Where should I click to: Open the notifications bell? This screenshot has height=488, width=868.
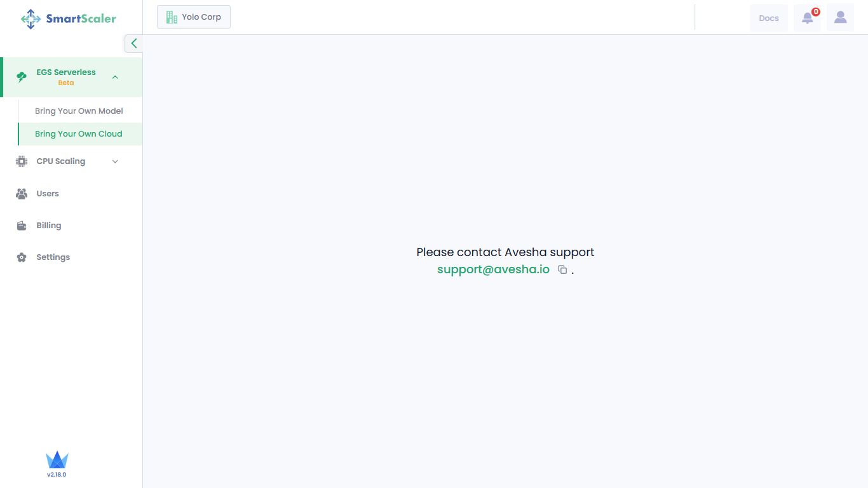click(x=807, y=18)
